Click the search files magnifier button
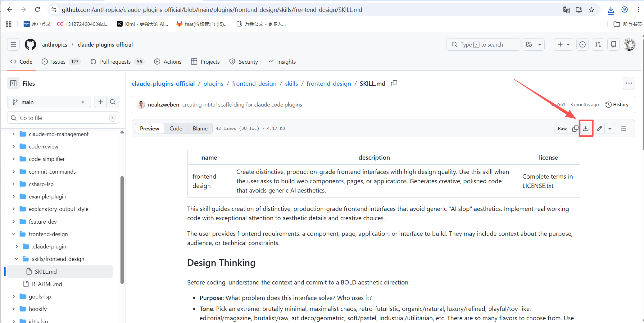The height and width of the screenshot is (323, 644). [113, 102]
